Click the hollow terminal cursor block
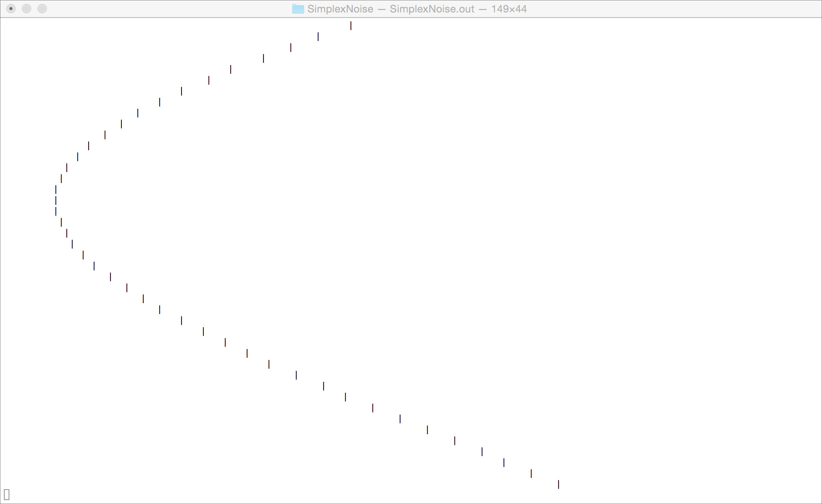Image resolution: width=822 pixels, height=504 pixels. pos(7,494)
